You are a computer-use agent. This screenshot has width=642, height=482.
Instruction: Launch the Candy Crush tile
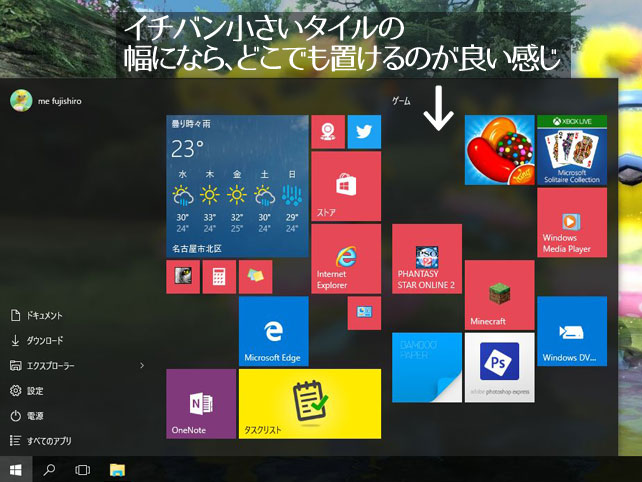click(500, 150)
